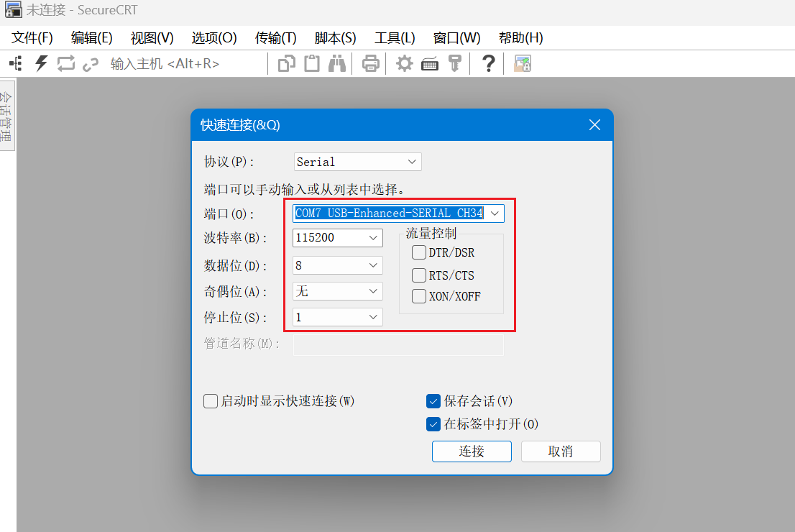The width and height of the screenshot is (795, 532).
Task: Close the 快速连接 dialog
Action: pos(594,125)
